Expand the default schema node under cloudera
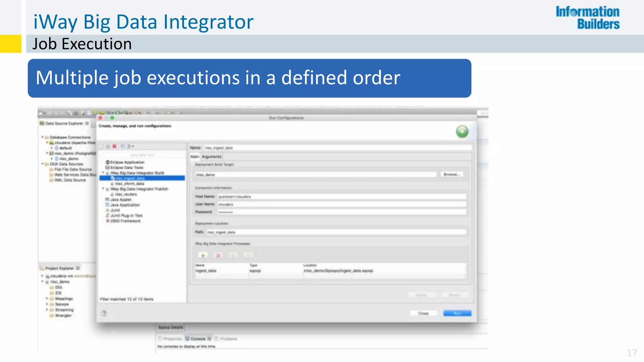This screenshot has height=362, width=644. pos(52,148)
